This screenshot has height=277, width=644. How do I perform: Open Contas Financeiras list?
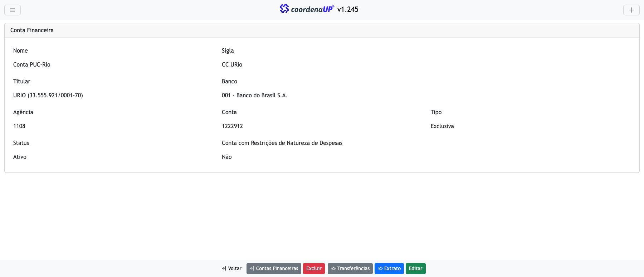(274, 268)
